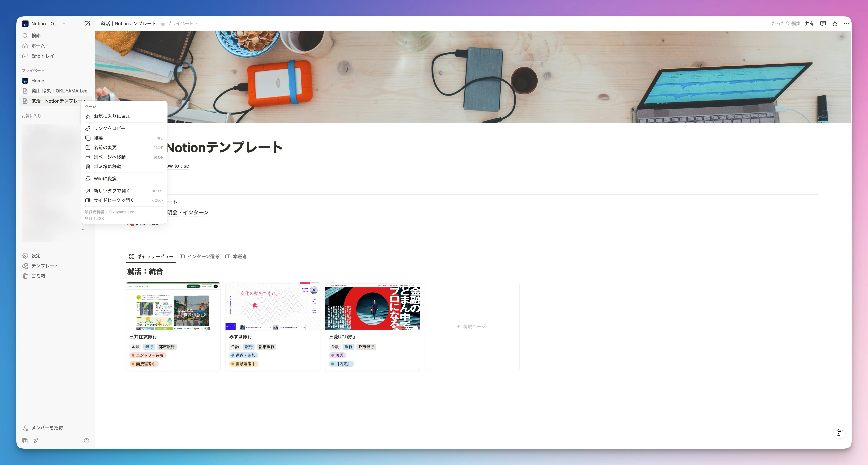Click the Notion Calendar icon at bottom left

tap(25, 441)
